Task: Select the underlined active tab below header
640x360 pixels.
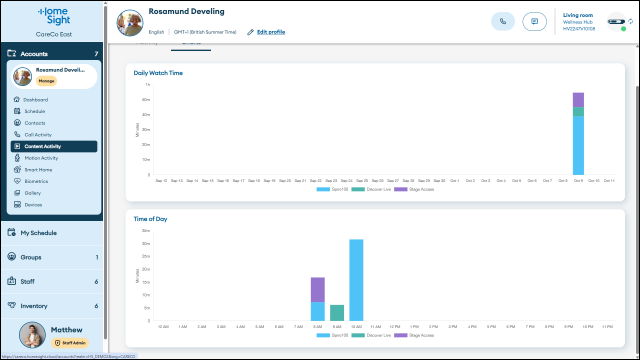Action: (191, 45)
